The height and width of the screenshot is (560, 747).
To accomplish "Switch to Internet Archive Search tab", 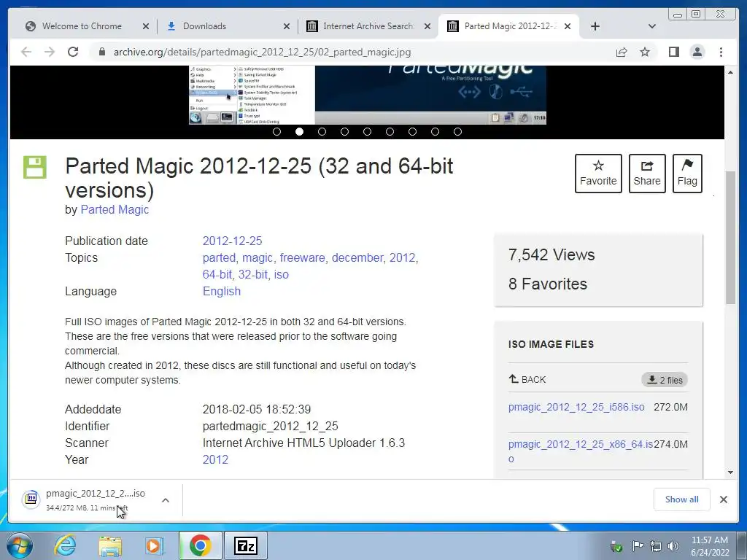I will point(368,26).
